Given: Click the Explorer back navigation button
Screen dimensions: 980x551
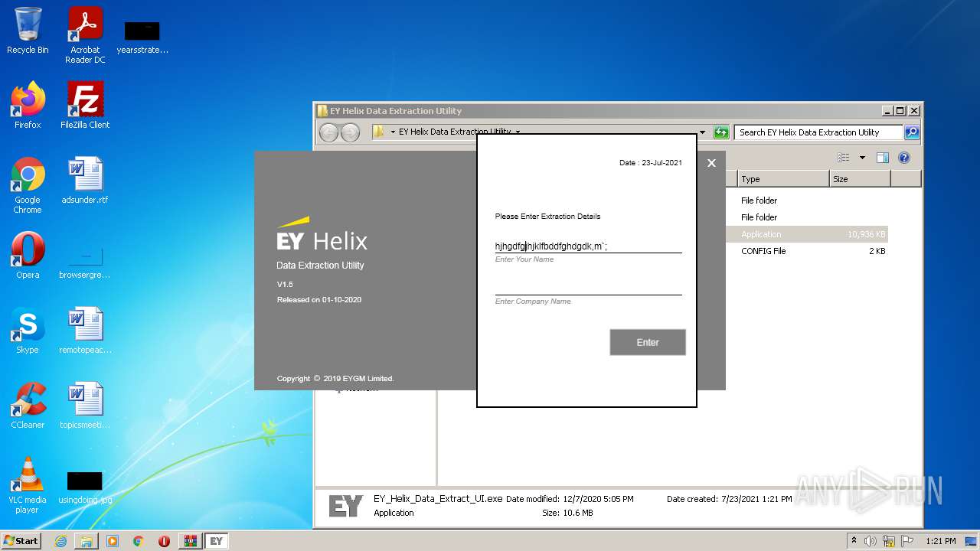Looking at the screenshot, I should pyautogui.click(x=328, y=132).
